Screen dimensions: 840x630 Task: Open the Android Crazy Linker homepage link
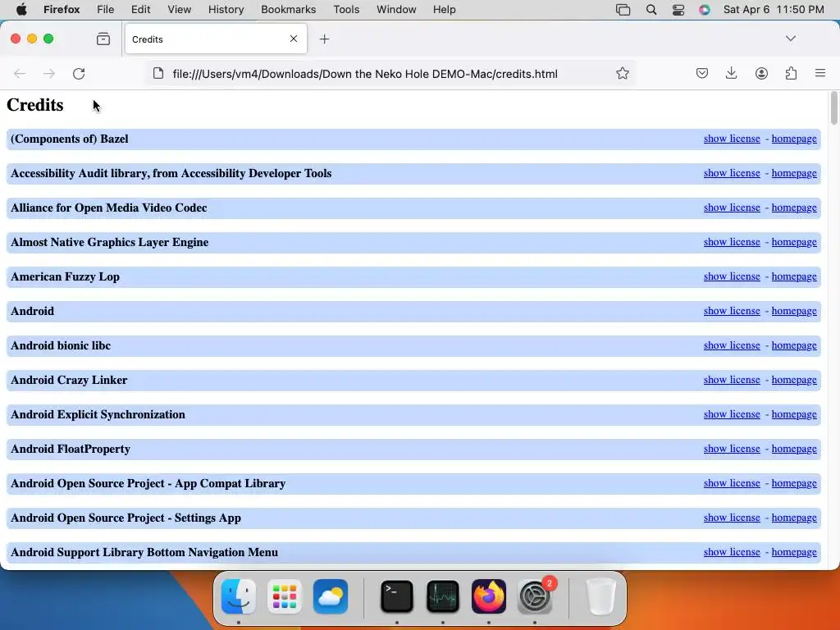(x=794, y=380)
